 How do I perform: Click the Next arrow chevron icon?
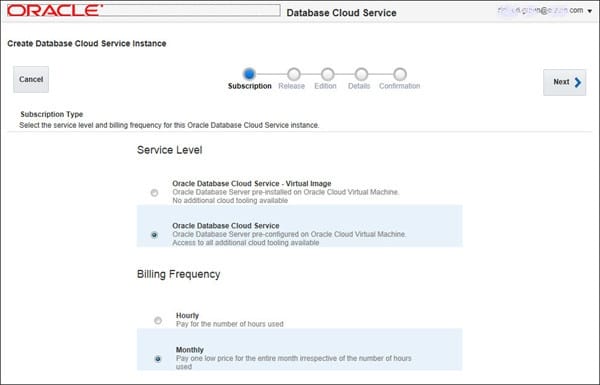tap(577, 82)
